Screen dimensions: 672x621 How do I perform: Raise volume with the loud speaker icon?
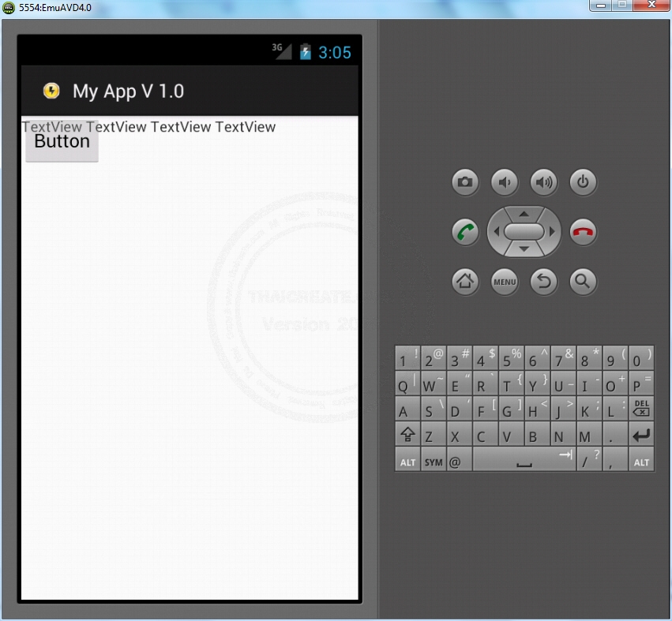pos(543,182)
